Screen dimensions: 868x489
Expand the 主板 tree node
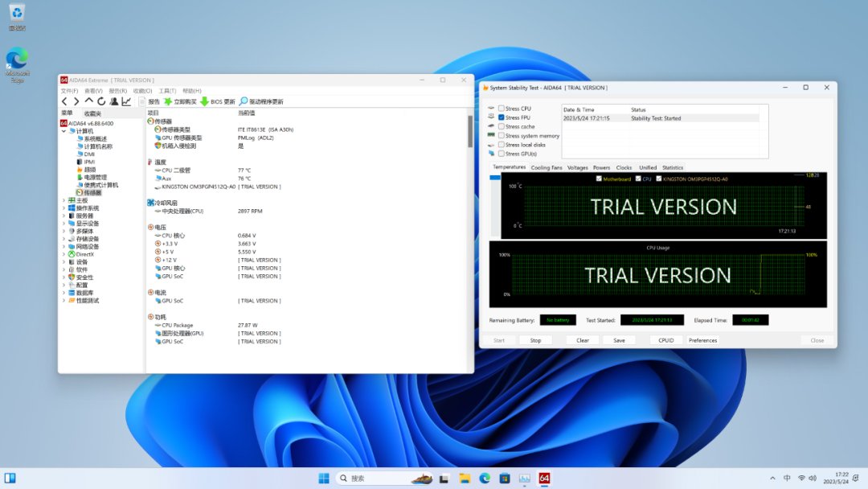pyautogui.click(x=63, y=200)
